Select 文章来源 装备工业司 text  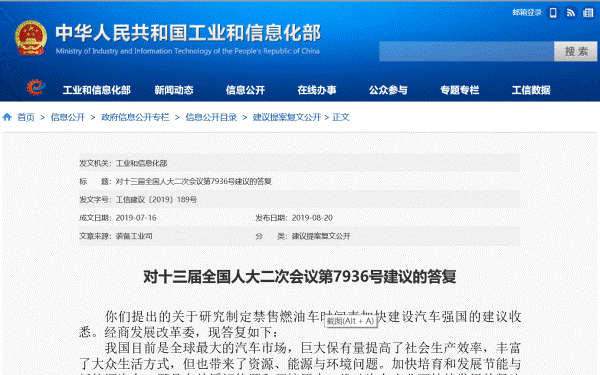[116, 236]
